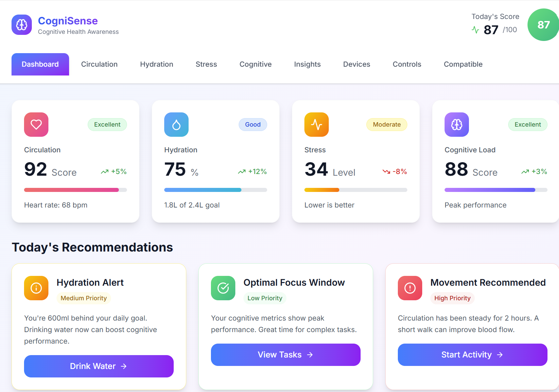Click the Circulation score value 92
559x392 pixels.
pos(36,169)
